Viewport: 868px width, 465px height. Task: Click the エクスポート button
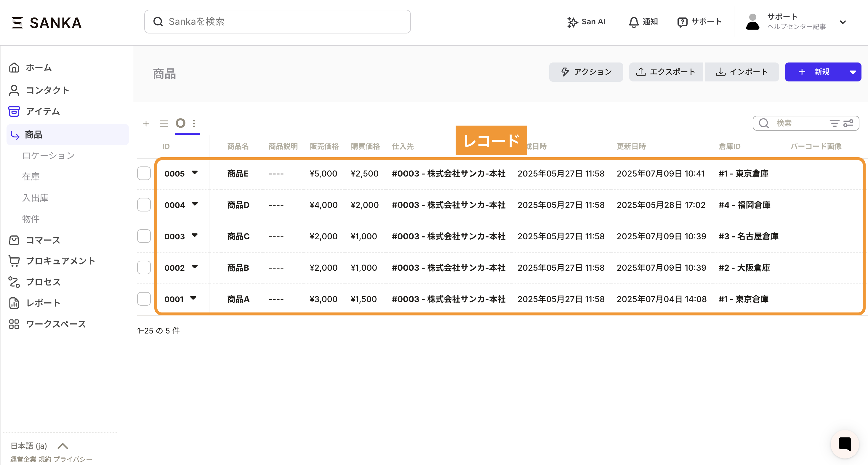tap(666, 72)
